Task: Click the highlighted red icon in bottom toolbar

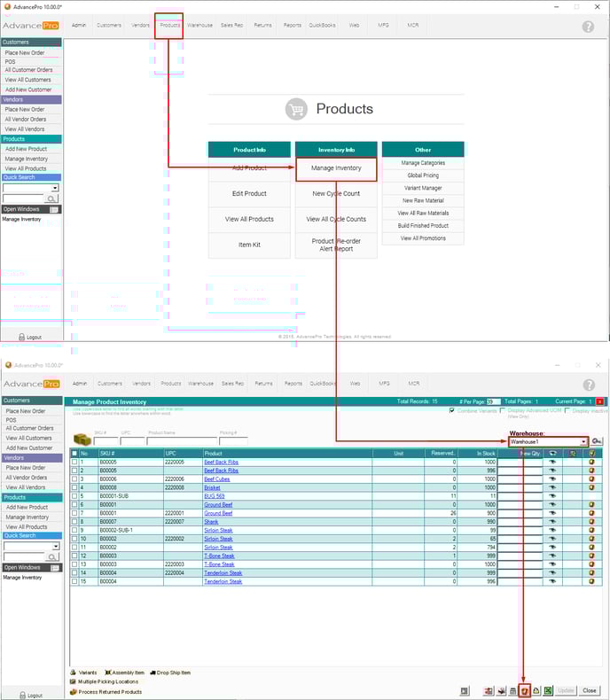Action: (x=524, y=690)
